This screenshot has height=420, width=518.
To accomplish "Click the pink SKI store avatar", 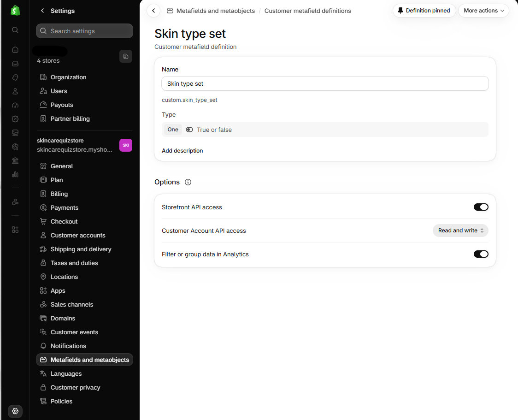I will 126,145.
